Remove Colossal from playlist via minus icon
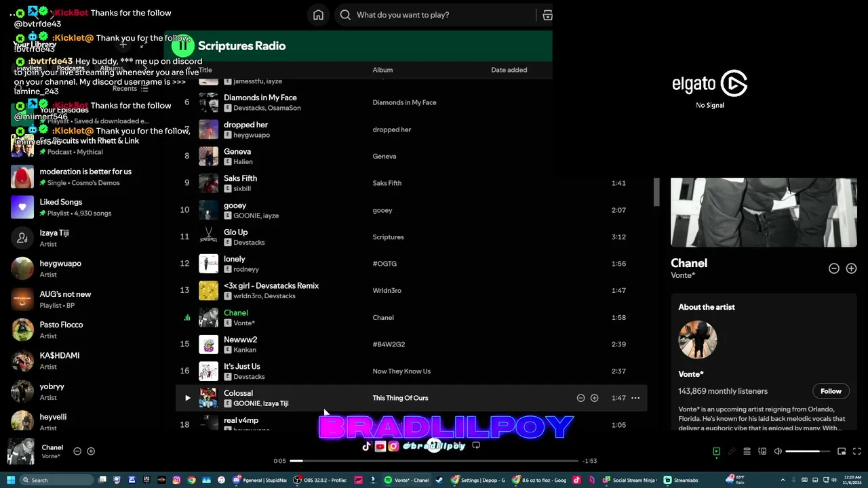The width and height of the screenshot is (868, 488). coord(580,398)
